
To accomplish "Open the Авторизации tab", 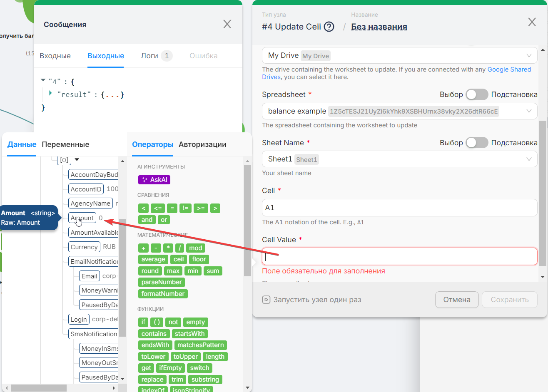I will 202,144.
